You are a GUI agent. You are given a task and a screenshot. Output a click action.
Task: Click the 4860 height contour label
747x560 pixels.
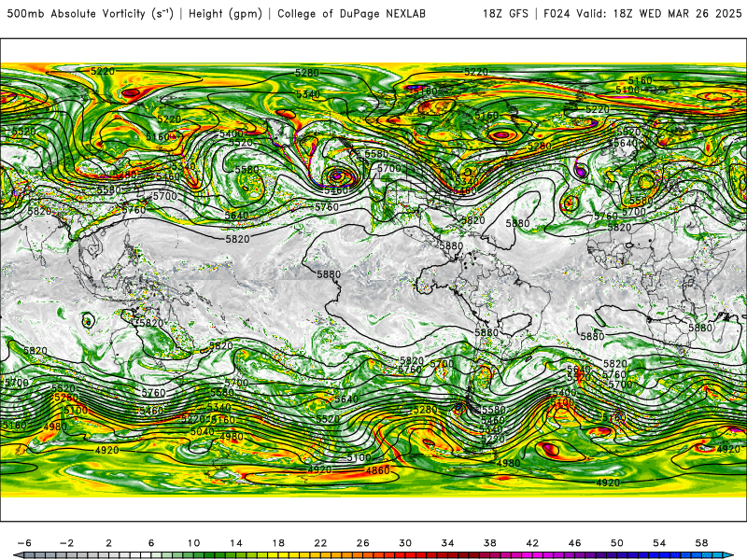click(377, 470)
